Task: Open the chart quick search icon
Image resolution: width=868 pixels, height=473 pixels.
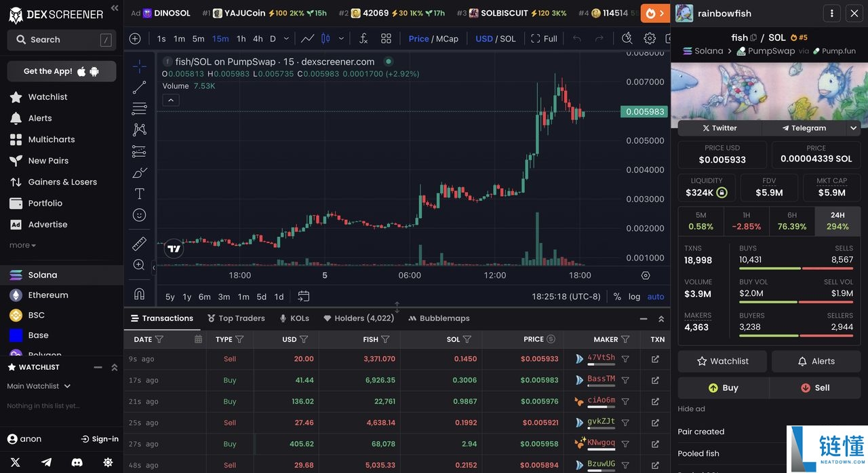Action: tap(627, 39)
